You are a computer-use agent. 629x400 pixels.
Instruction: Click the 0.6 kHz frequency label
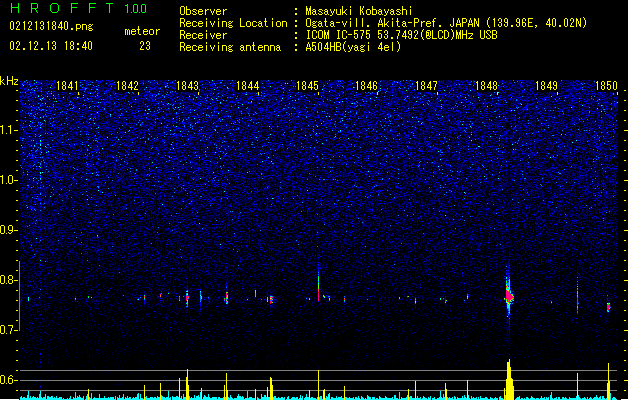point(8,380)
